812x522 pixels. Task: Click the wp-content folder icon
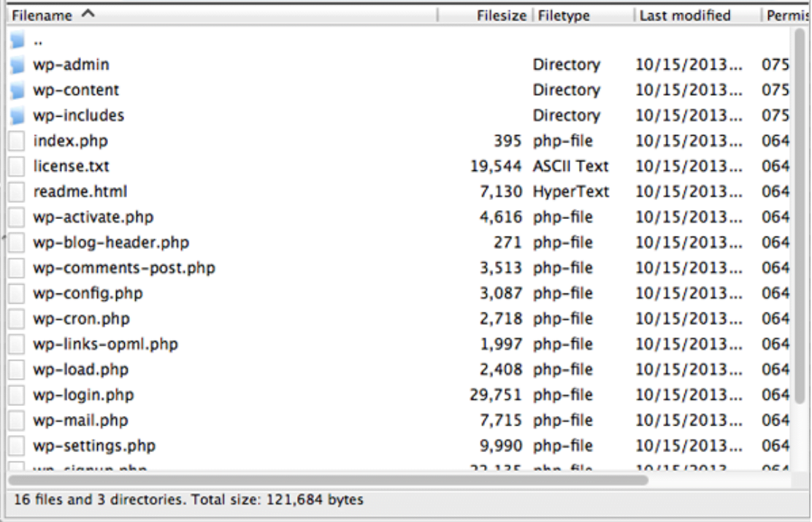tap(18, 91)
